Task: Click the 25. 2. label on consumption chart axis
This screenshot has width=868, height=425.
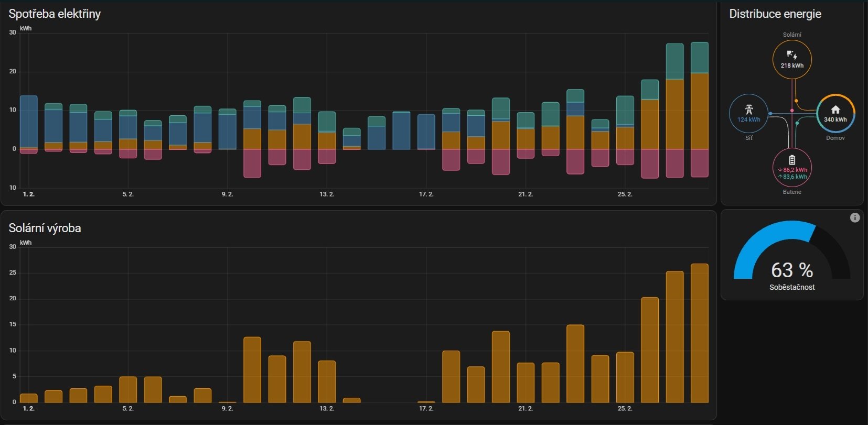Action: click(625, 194)
